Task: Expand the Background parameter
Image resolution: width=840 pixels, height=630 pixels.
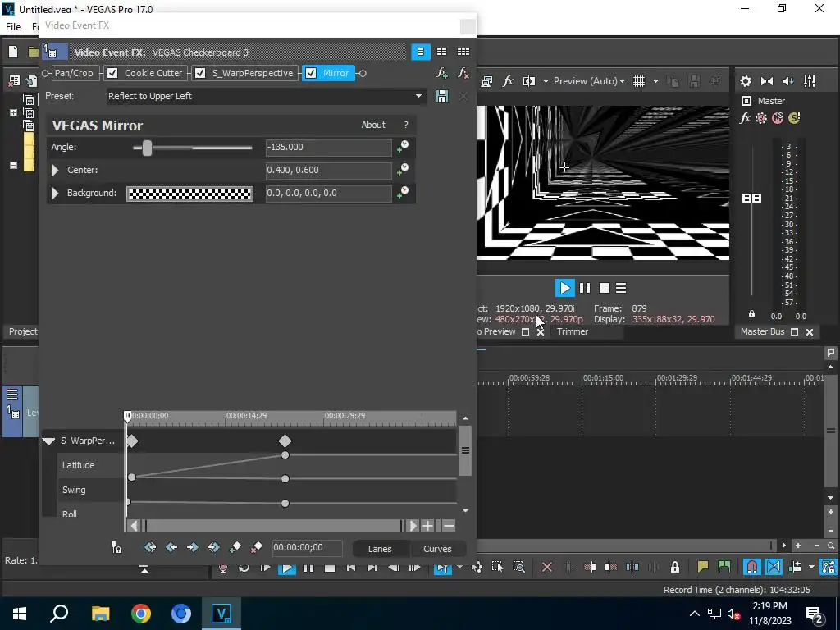Action: 55,193
